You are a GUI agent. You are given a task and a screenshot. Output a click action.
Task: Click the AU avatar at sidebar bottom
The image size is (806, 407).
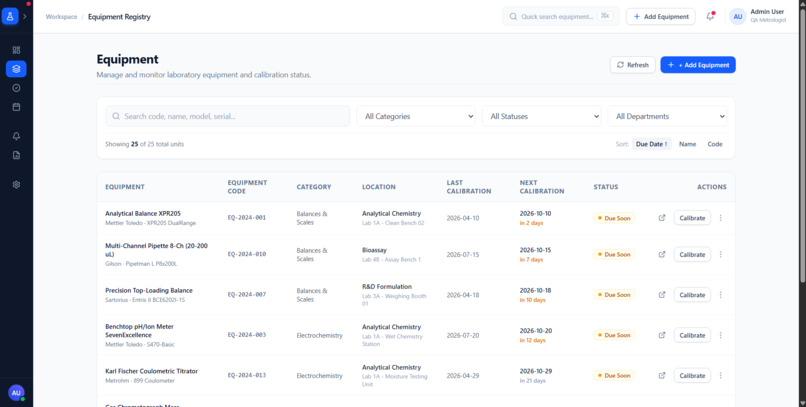[x=16, y=393]
